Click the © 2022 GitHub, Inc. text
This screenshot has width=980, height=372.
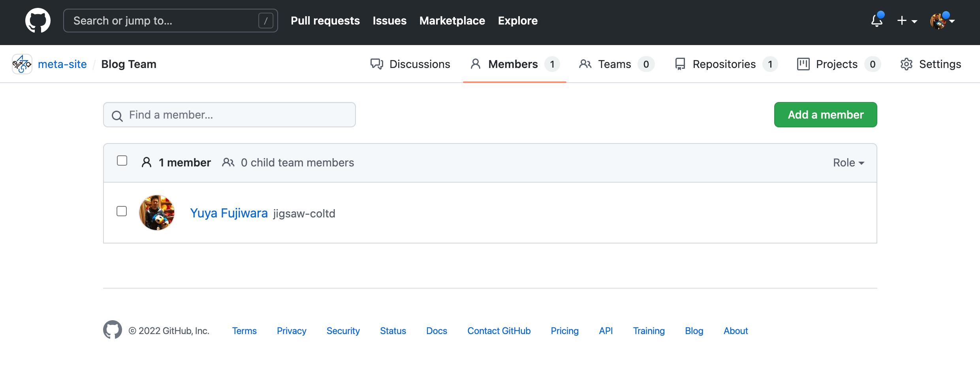click(x=169, y=331)
